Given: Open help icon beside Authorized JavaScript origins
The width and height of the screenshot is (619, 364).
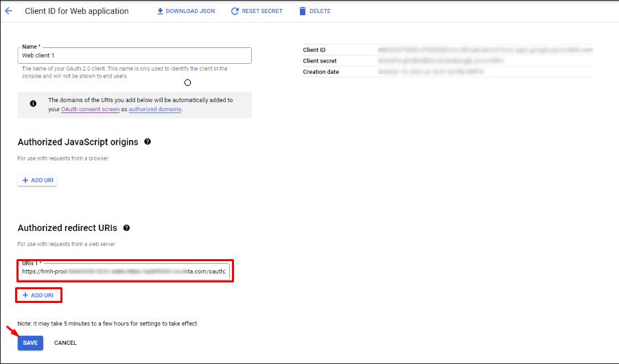Looking at the screenshot, I should [x=148, y=142].
